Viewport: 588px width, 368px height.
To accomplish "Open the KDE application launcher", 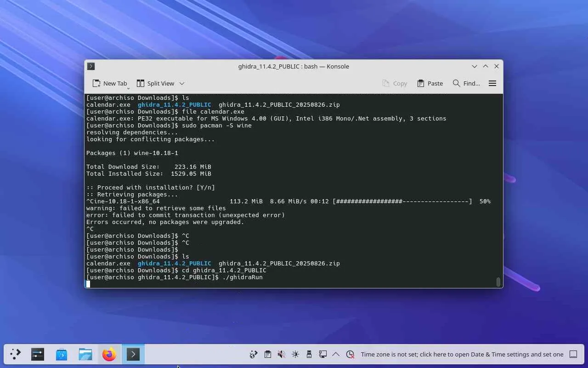I will click(16, 354).
